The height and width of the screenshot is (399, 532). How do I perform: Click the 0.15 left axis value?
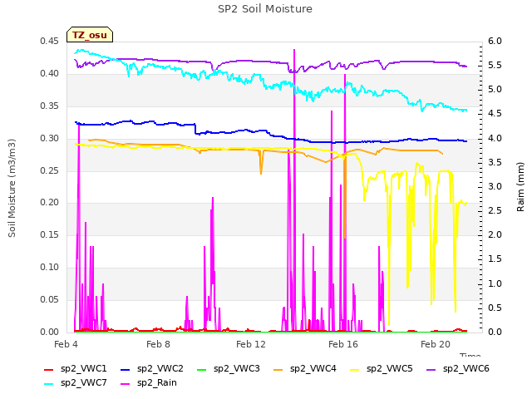click(x=50, y=234)
